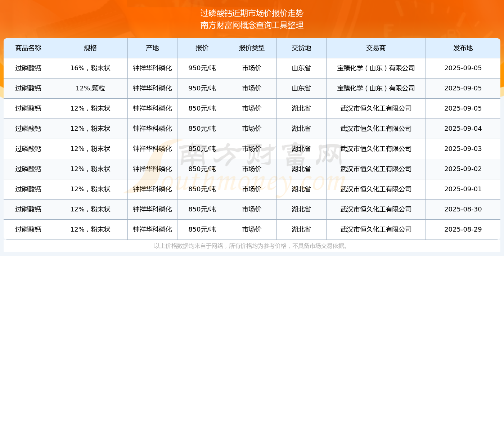Click 12%，粉末状 in the 2025-08-30 row
504x434 pixels.
(x=90, y=209)
